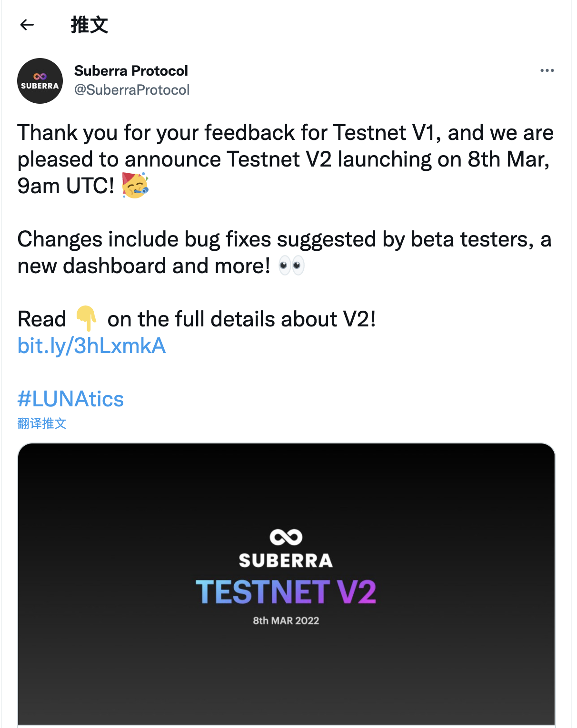Click the pointing-down hand emoji

[x=87, y=318]
